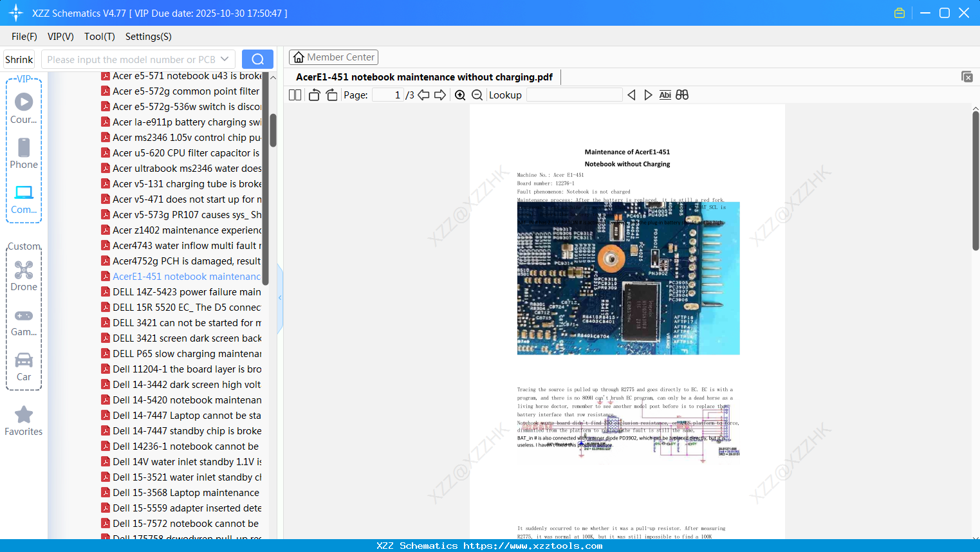
Task: Open DELL 15R 5520 EC file
Action: (181, 308)
